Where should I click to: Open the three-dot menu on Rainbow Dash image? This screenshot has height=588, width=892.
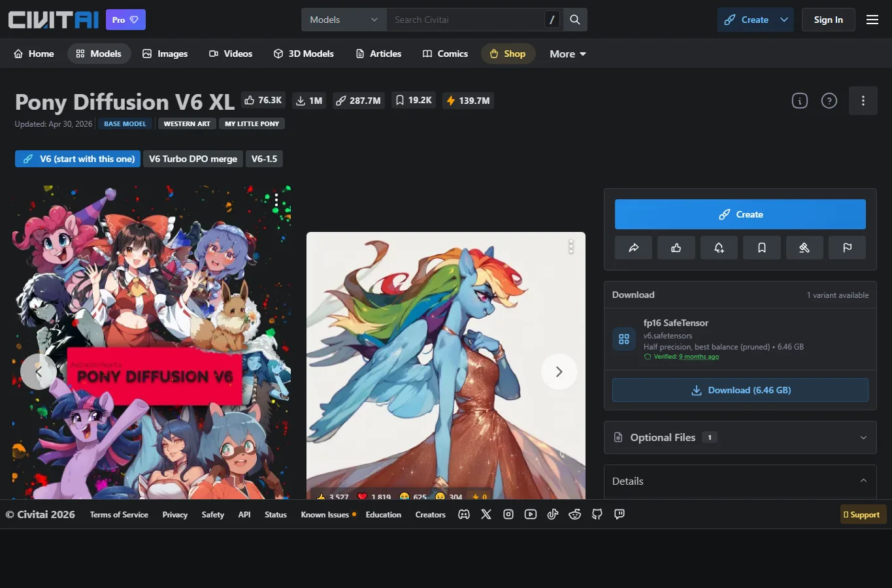[570, 246]
